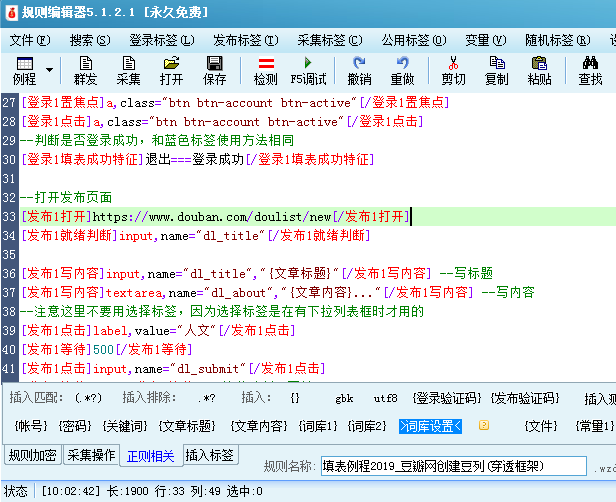Insert the {发布验证码} variable
The width and height of the screenshot is (616, 502).
(525, 398)
